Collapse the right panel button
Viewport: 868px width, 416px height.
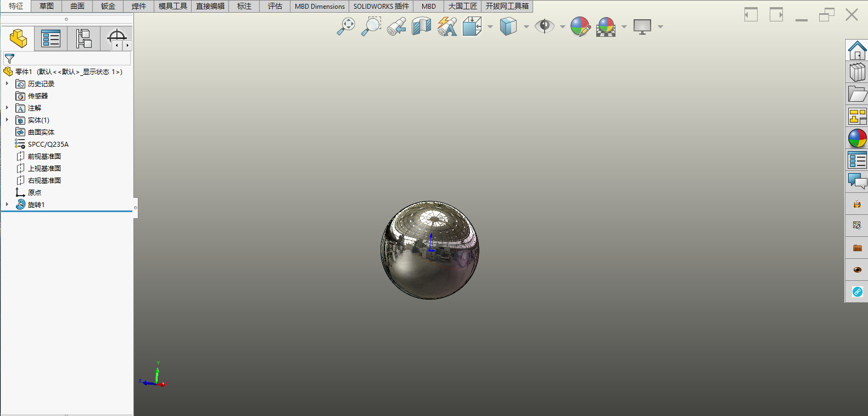pyautogui.click(x=776, y=14)
